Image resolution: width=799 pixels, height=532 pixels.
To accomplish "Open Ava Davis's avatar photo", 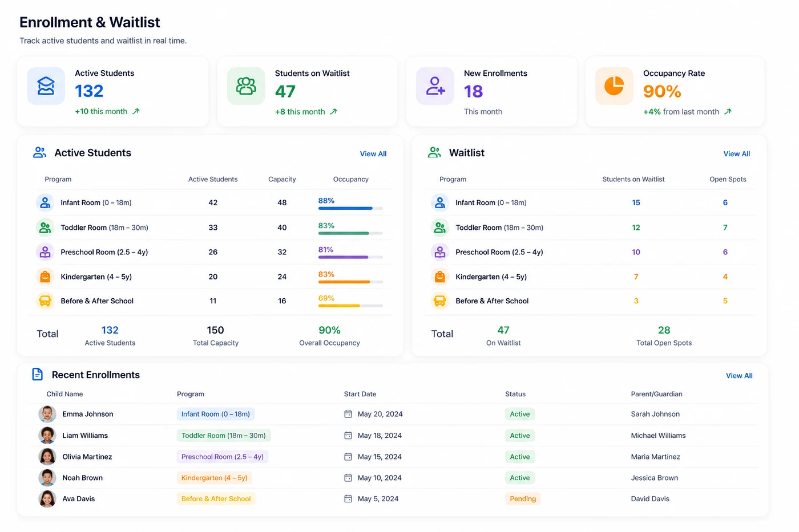I will click(x=47, y=498).
